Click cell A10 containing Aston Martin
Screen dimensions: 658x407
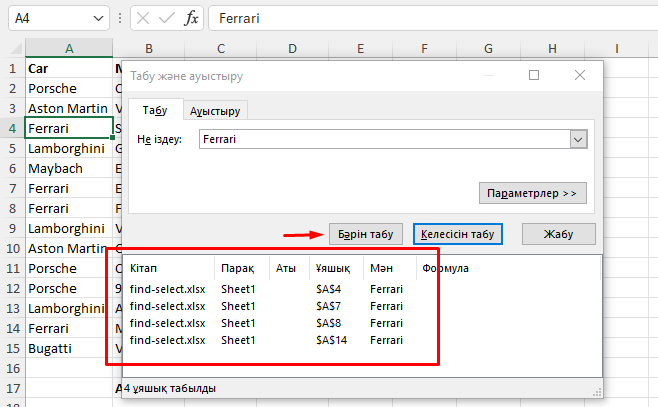tap(69, 249)
